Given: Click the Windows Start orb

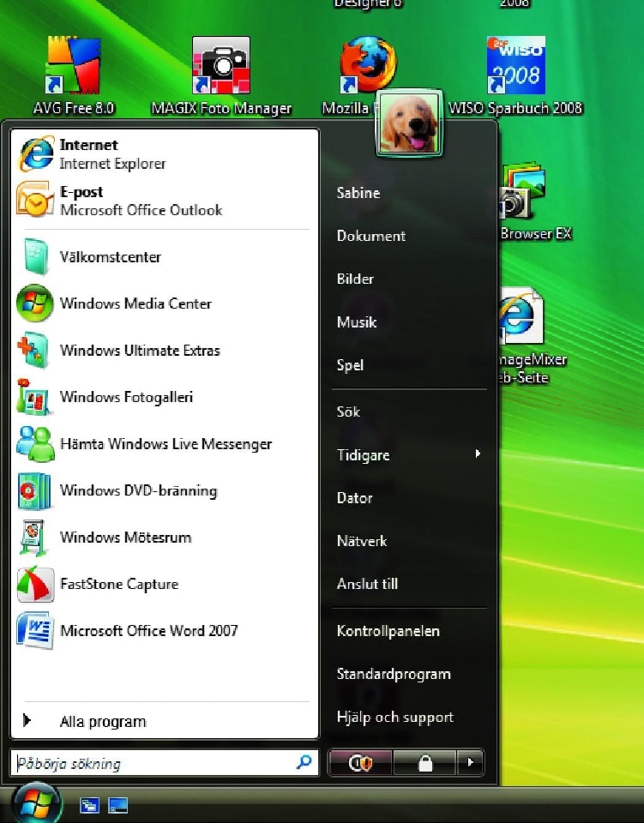Looking at the screenshot, I should point(36,803).
